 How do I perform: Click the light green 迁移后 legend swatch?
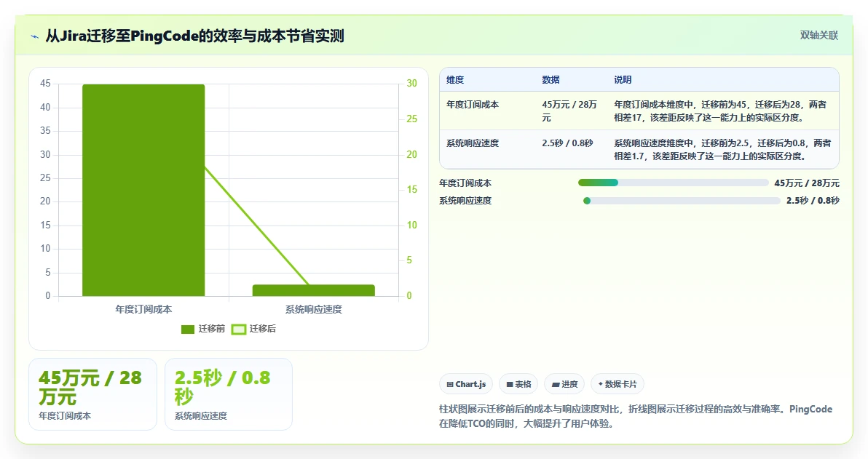tap(238, 329)
